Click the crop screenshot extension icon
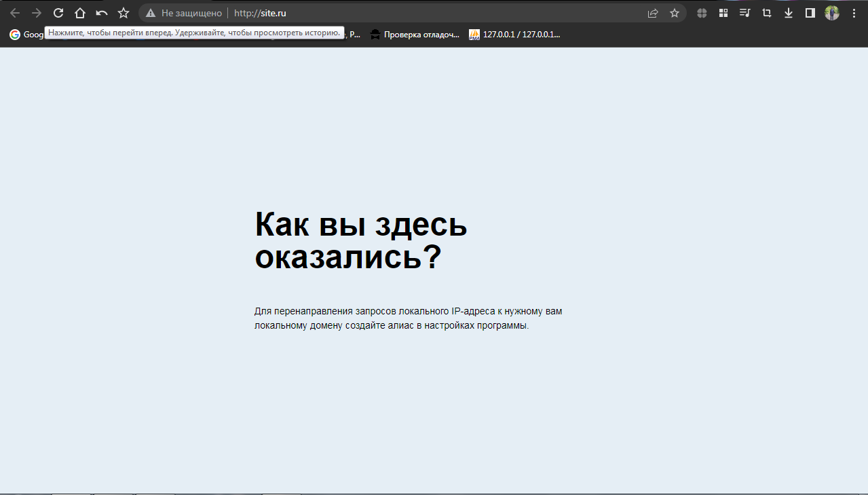The image size is (868, 495). tap(767, 13)
